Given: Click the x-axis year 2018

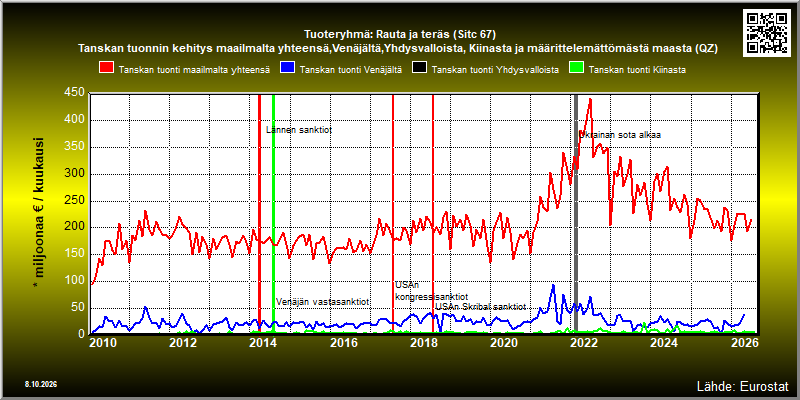Looking at the screenshot, I should click(x=423, y=343).
